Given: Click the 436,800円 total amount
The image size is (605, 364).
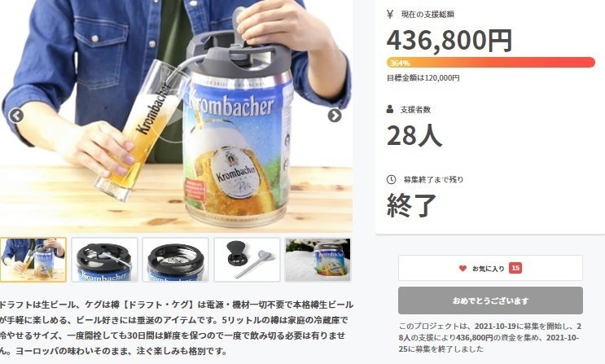Looking at the screenshot, I should (x=449, y=41).
